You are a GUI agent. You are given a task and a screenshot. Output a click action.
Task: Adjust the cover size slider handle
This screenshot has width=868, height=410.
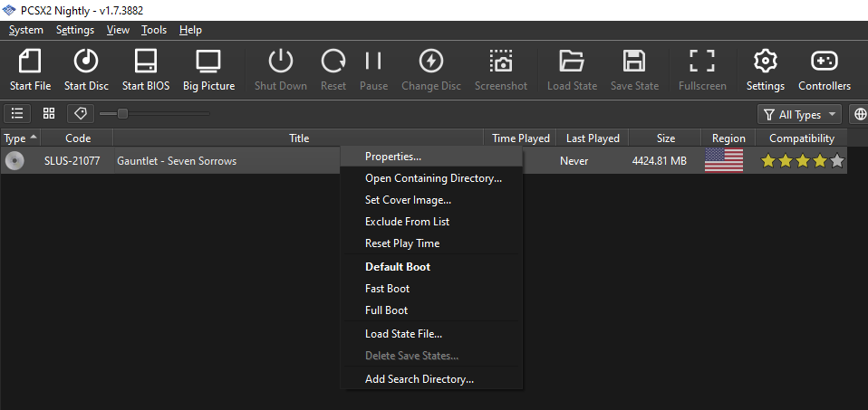click(123, 113)
